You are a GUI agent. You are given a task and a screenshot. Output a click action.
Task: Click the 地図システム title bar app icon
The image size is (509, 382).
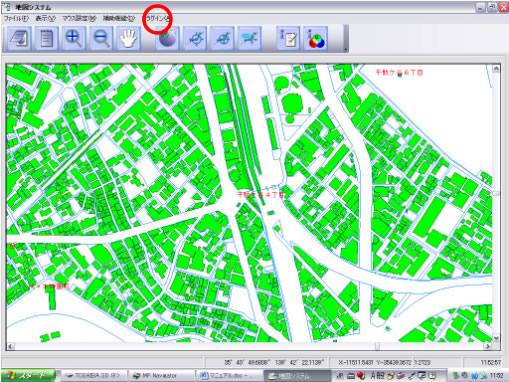point(6,7)
